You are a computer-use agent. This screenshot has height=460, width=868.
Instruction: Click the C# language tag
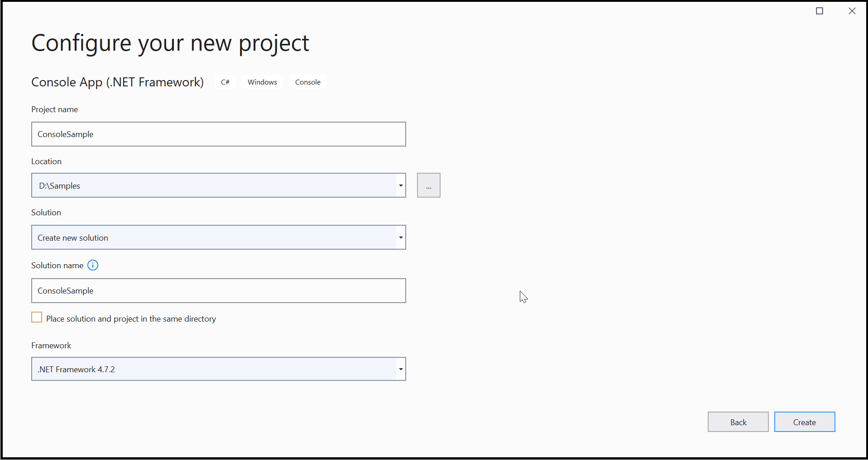point(225,82)
